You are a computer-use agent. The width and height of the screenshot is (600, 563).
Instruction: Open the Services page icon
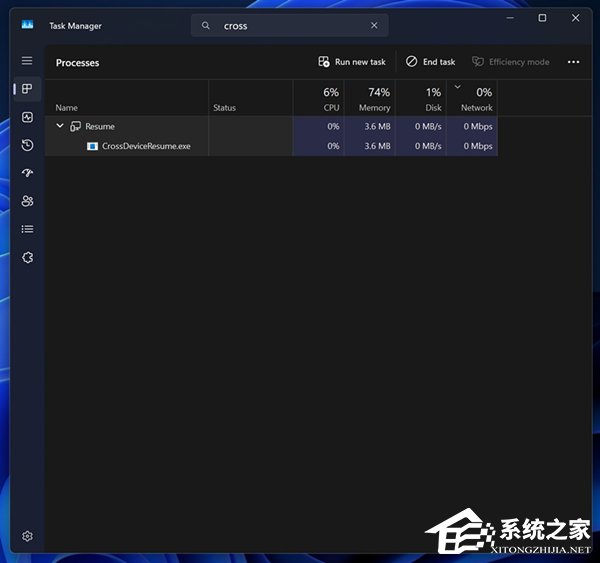pyautogui.click(x=27, y=257)
